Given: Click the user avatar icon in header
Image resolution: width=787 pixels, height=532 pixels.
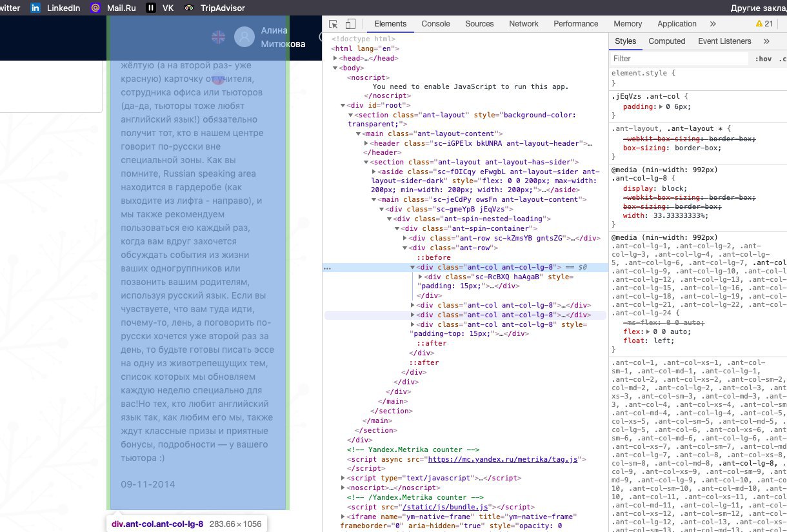Looking at the screenshot, I should tap(244, 37).
